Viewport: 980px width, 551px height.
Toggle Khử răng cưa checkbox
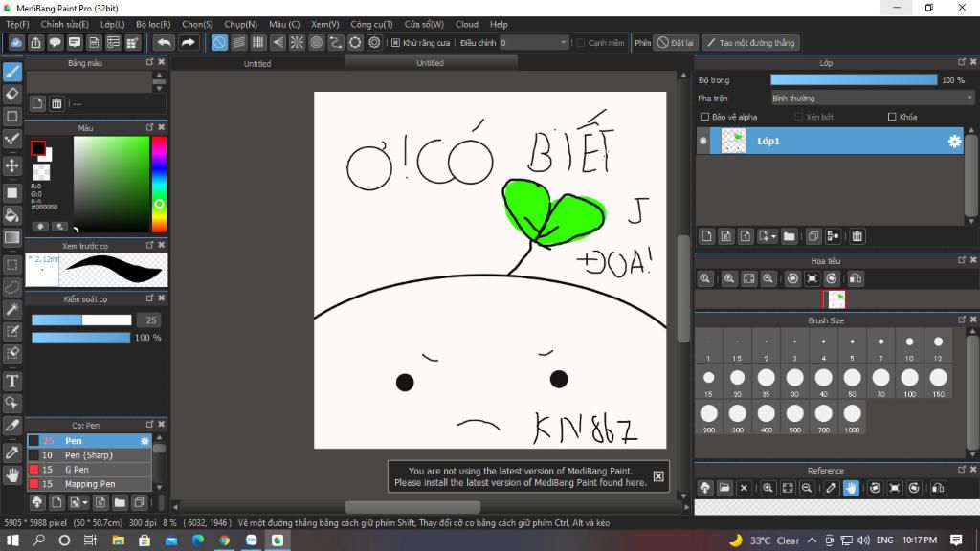pos(395,42)
